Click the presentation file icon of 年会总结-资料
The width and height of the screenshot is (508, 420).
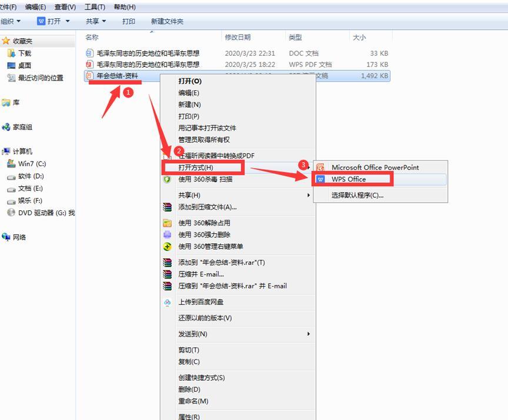point(89,76)
